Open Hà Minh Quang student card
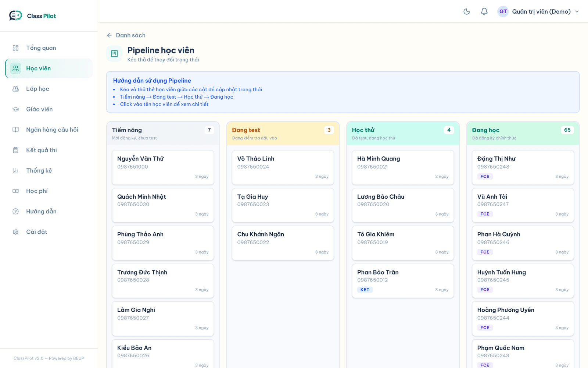This screenshot has height=368, width=588. click(x=403, y=167)
